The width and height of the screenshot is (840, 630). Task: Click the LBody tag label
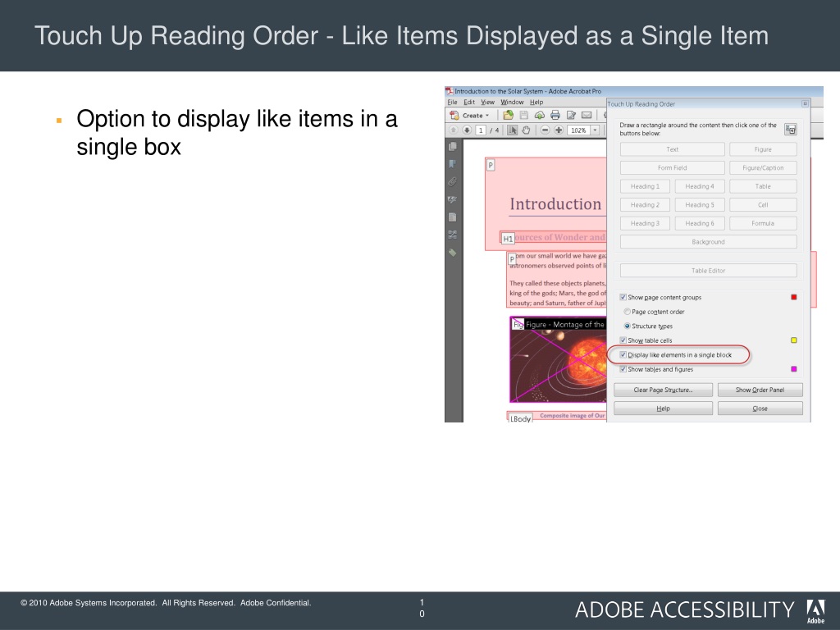[x=520, y=418]
